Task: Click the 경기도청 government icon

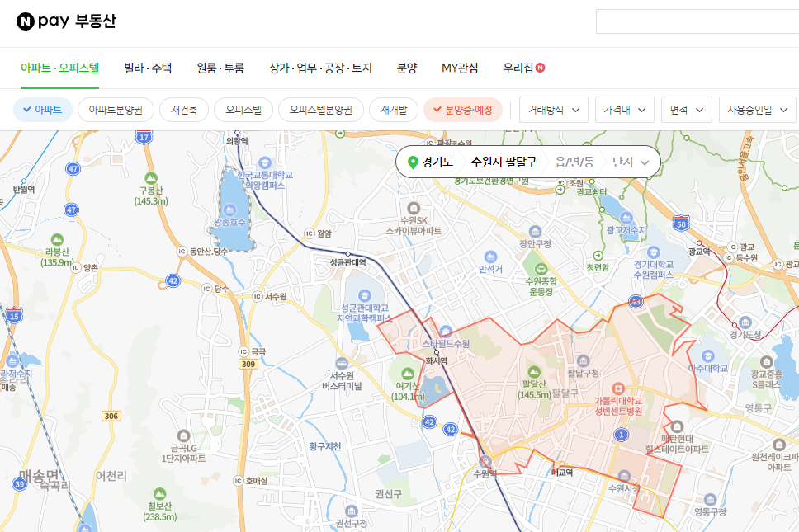Action: tap(745, 322)
